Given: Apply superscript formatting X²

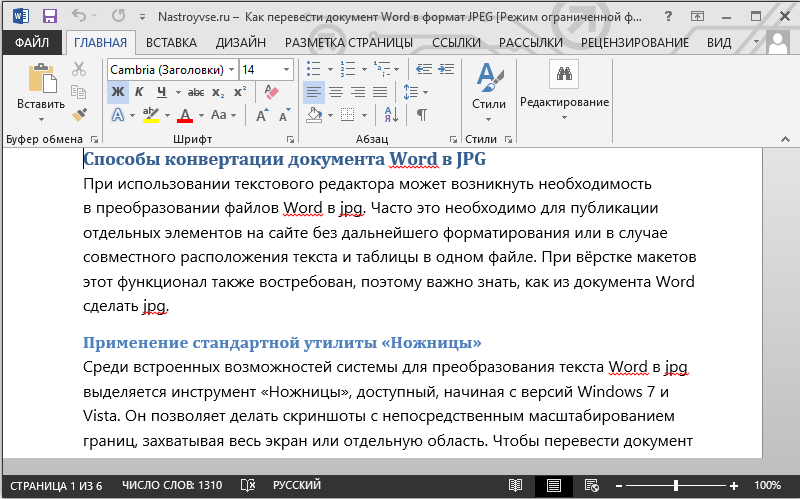Looking at the screenshot, I should [240, 92].
